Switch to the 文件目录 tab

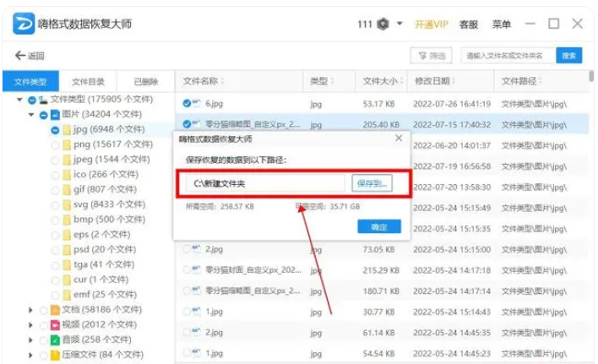point(88,82)
